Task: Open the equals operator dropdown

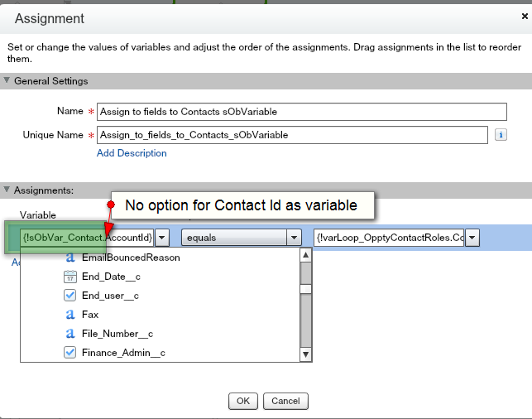Action: point(294,238)
